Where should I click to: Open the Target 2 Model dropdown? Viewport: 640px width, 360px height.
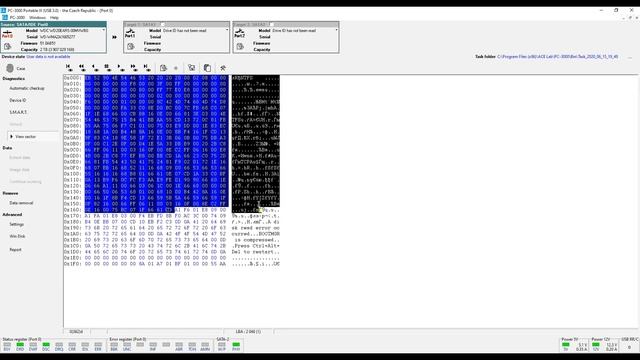click(x=336, y=30)
